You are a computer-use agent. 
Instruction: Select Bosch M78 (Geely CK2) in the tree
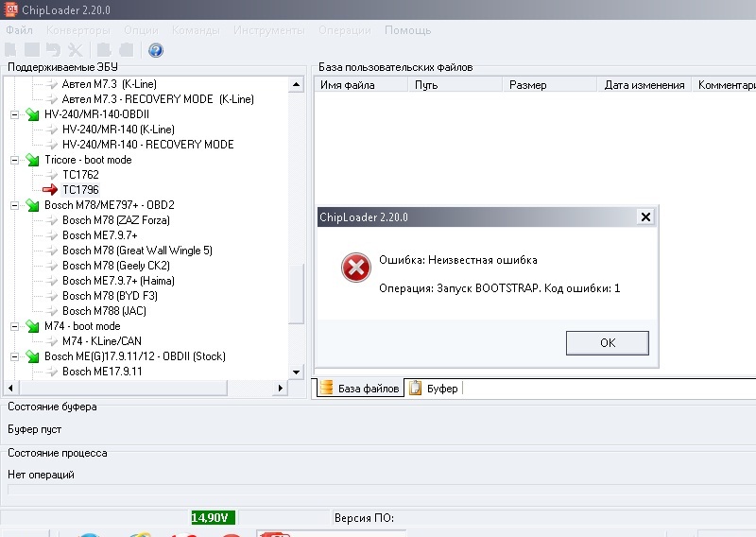[x=115, y=266]
